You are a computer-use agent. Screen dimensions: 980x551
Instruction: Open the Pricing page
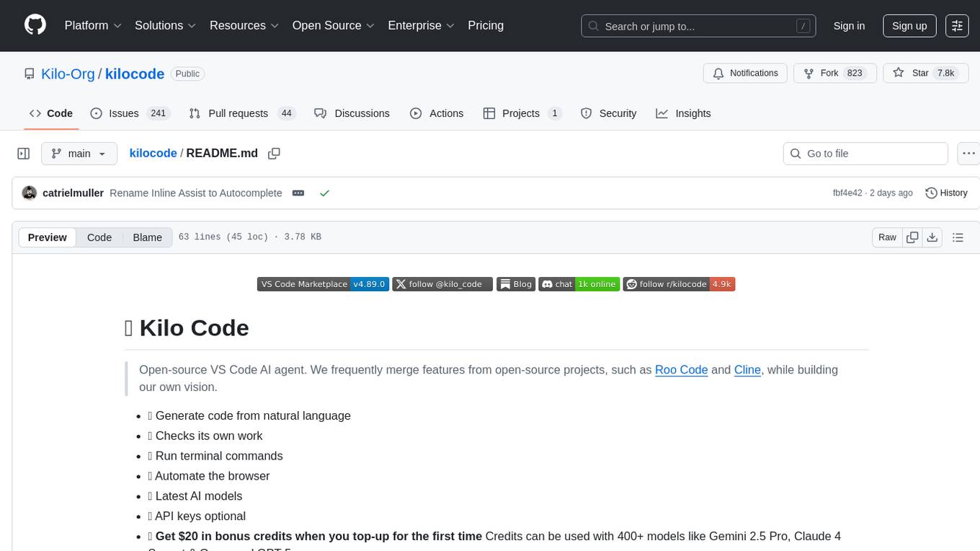[x=486, y=25]
